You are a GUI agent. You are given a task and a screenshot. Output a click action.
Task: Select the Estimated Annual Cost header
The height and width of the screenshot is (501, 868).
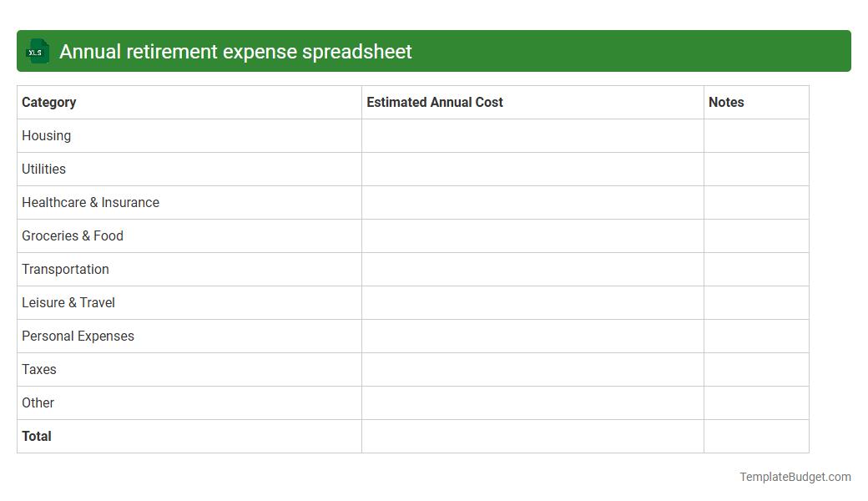434,102
